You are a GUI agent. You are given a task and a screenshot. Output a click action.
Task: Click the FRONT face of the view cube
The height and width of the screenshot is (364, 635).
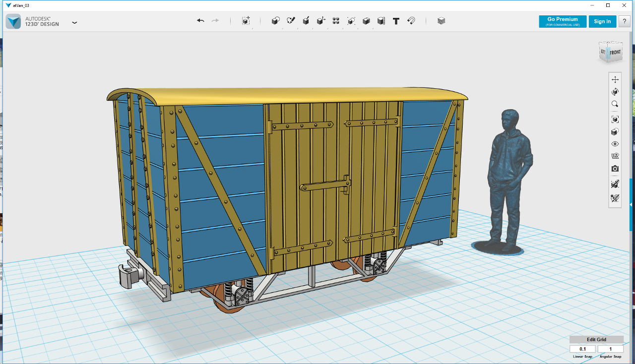click(x=615, y=53)
